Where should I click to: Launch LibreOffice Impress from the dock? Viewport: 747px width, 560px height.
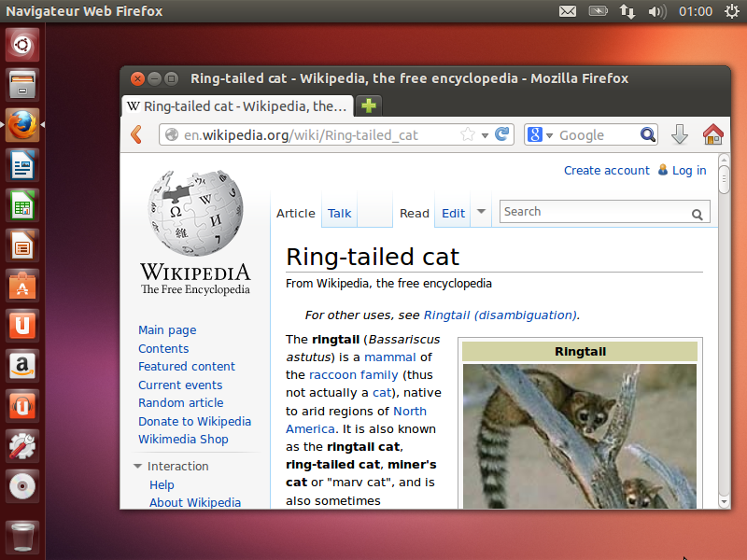pos(22,245)
